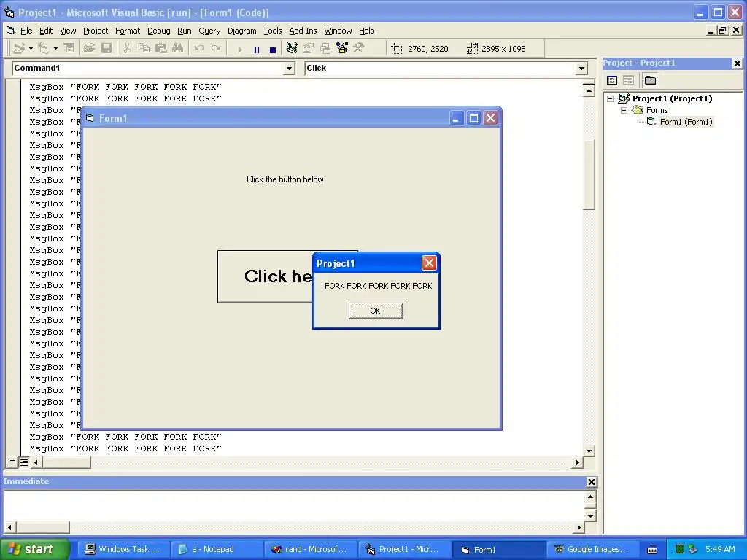Open the Project menu

pos(96,31)
